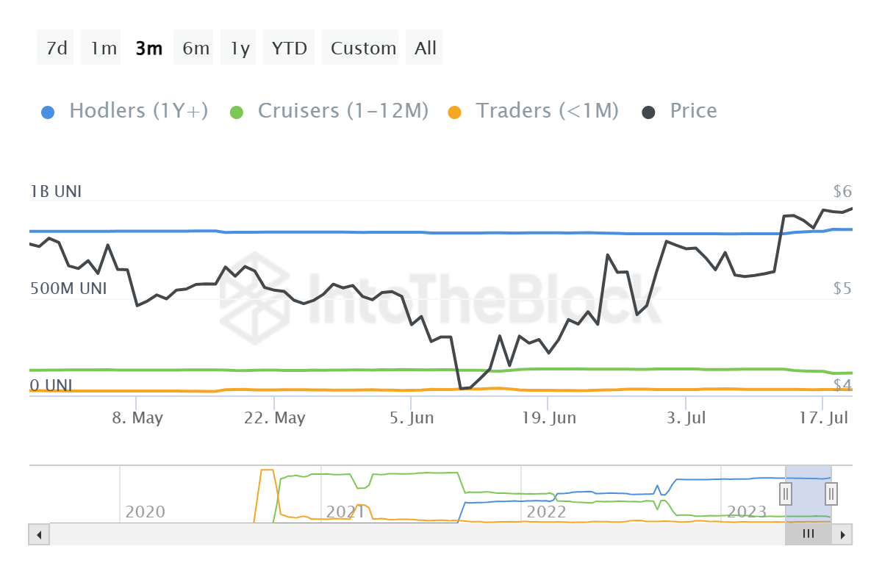The height and width of the screenshot is (588, 882).
Task: Click the navigator right range handle
Action: (x=831, y=493)
